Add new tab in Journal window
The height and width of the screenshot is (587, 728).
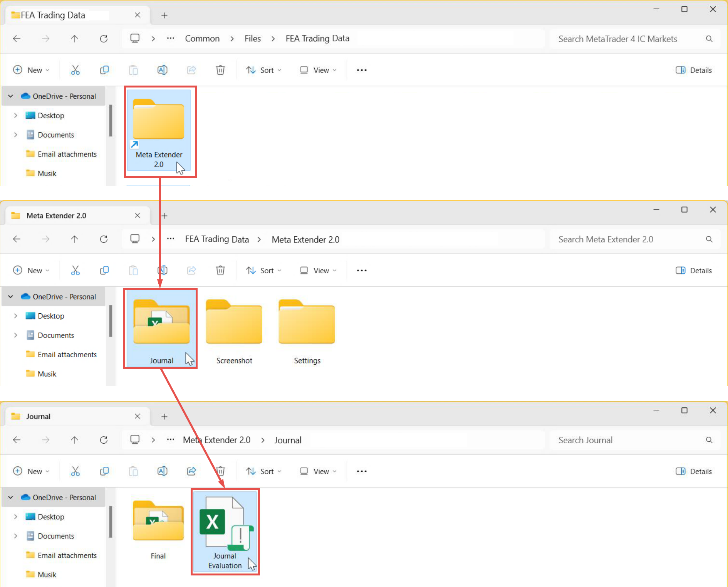[164, 416]
